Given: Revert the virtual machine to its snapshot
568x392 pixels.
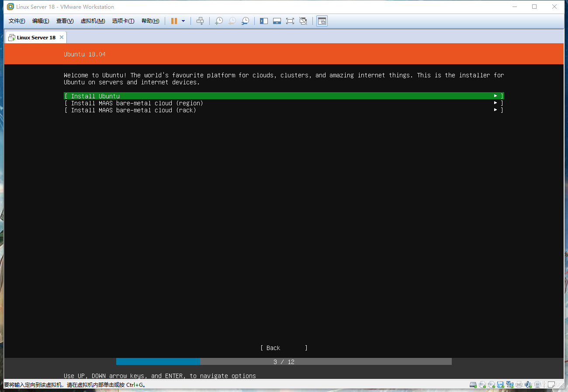Looking at the screenshot, I should click(232, 21).
